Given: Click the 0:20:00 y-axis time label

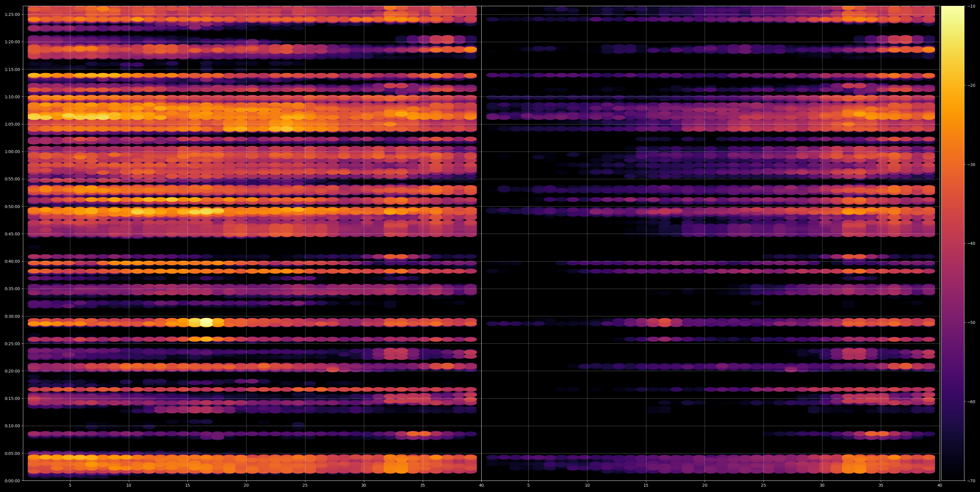Looking at the screenshot, I should pyautogui.click(x=12, y=371).
